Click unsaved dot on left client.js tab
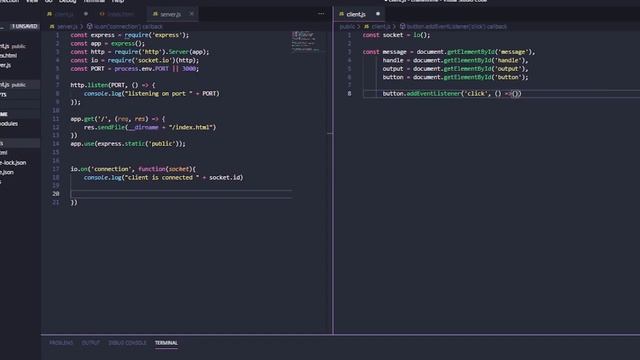The width and height of the screenshot is (640, 360). [86, 14]
